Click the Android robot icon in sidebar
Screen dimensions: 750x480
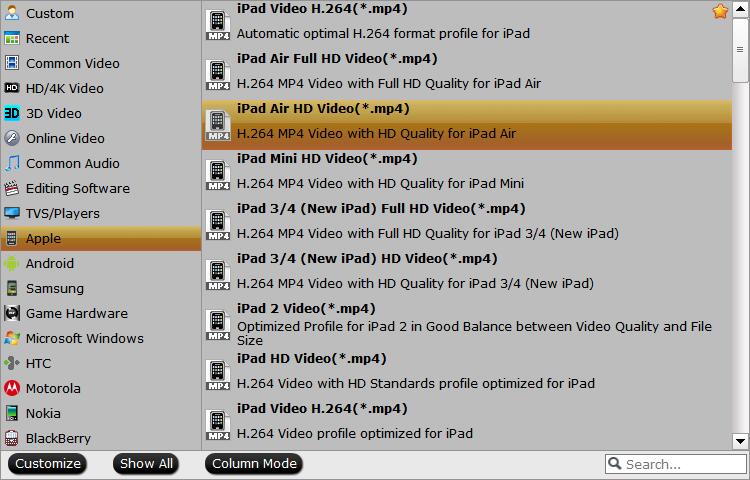pyautogui.click(x=12, y=263)
